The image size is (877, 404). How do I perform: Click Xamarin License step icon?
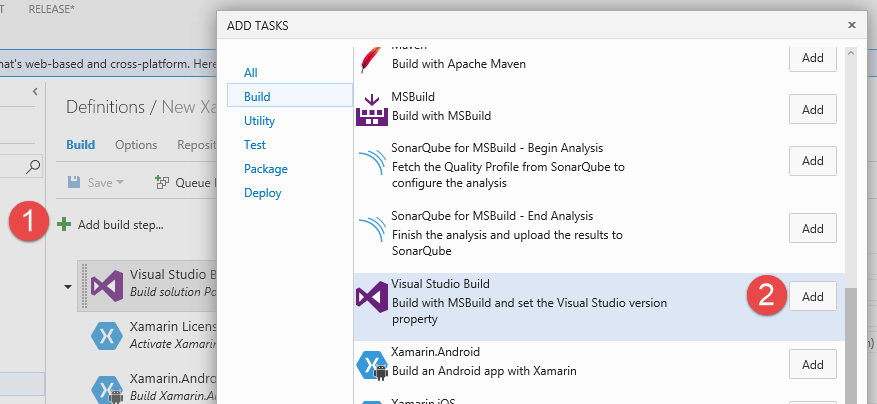pos(107,336)
